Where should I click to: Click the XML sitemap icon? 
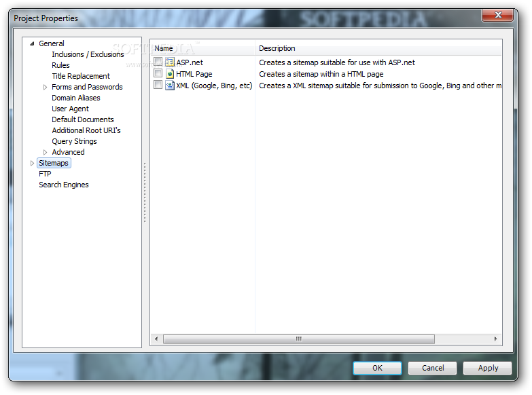pos(170,85)
